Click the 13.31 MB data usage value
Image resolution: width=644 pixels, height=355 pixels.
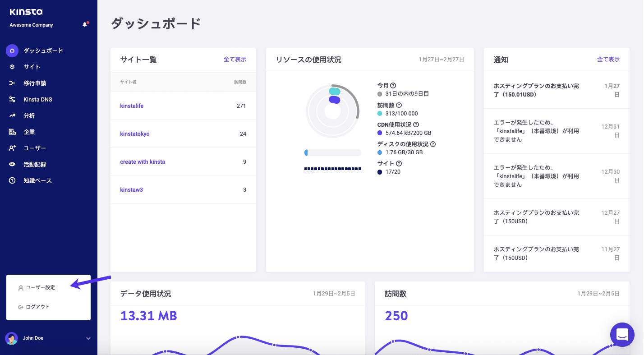click(149, 316)
